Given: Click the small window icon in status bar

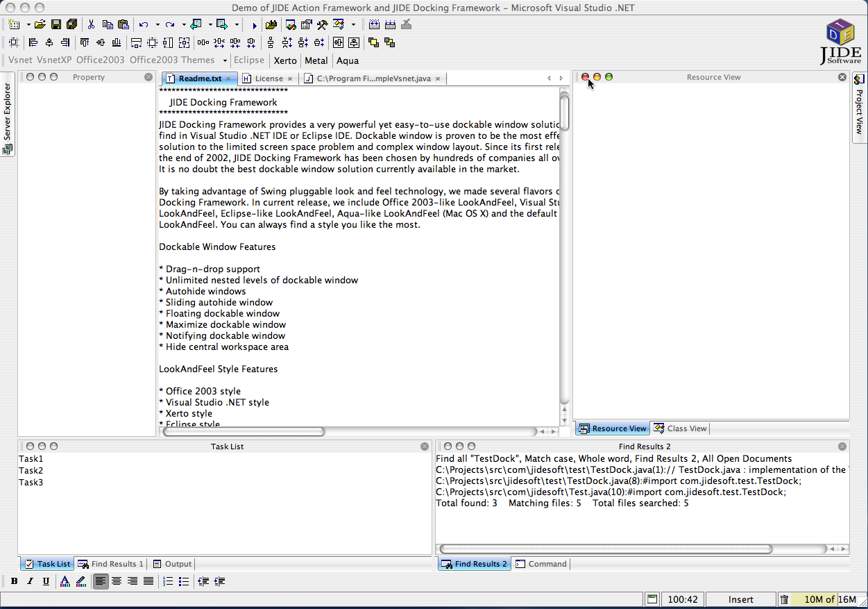Looking at the screenshot, I should pyautogui.click(x=652, y=599).
